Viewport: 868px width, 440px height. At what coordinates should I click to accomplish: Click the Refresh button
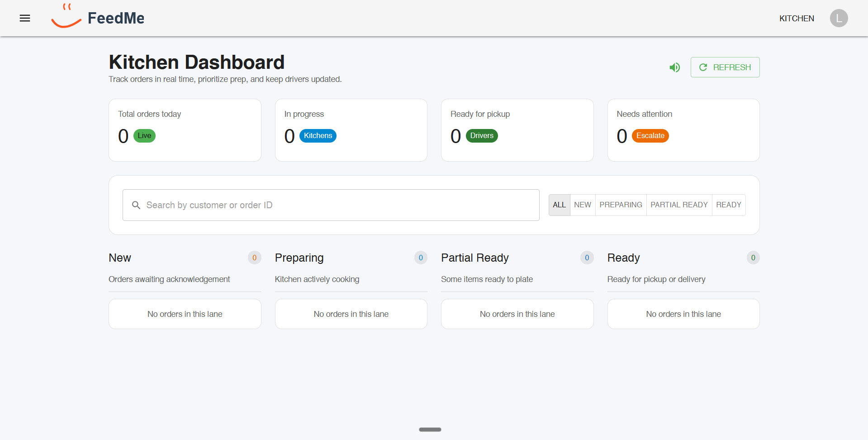pyautogui.click(x=725, y=67)
